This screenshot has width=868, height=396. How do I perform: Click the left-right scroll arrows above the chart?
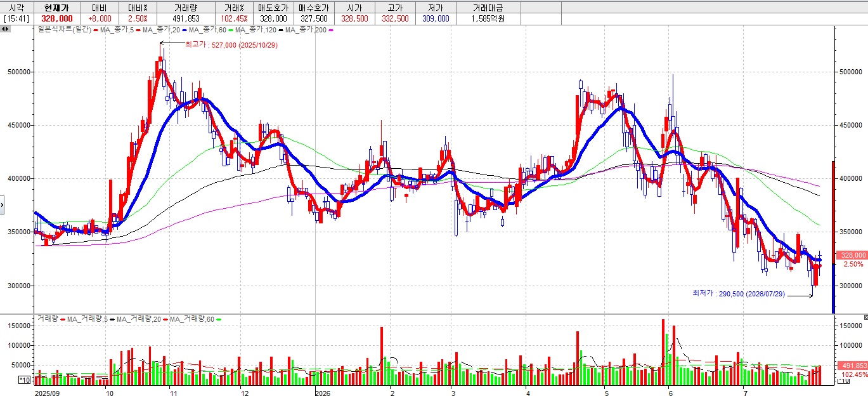pyautogui.click(x=6, y=29)
